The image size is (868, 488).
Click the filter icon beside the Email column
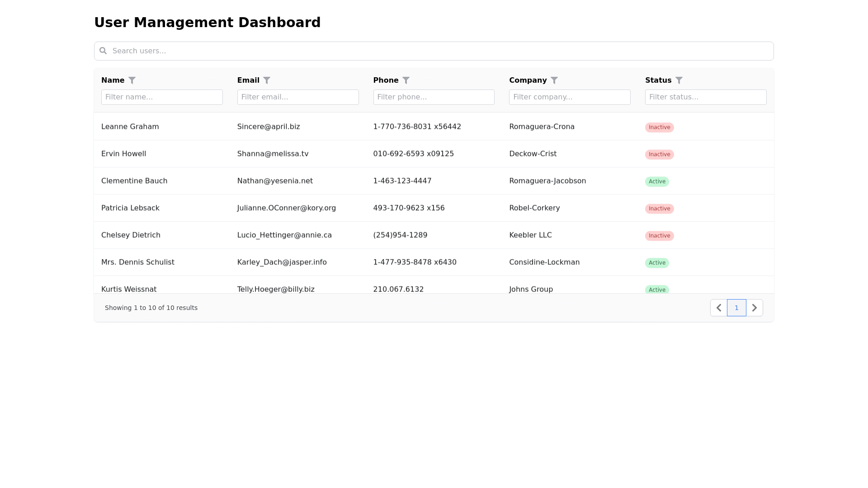pos(267,80)
